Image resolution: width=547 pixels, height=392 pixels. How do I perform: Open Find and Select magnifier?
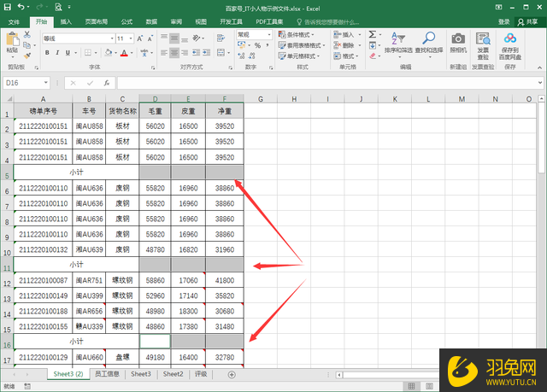429,44
